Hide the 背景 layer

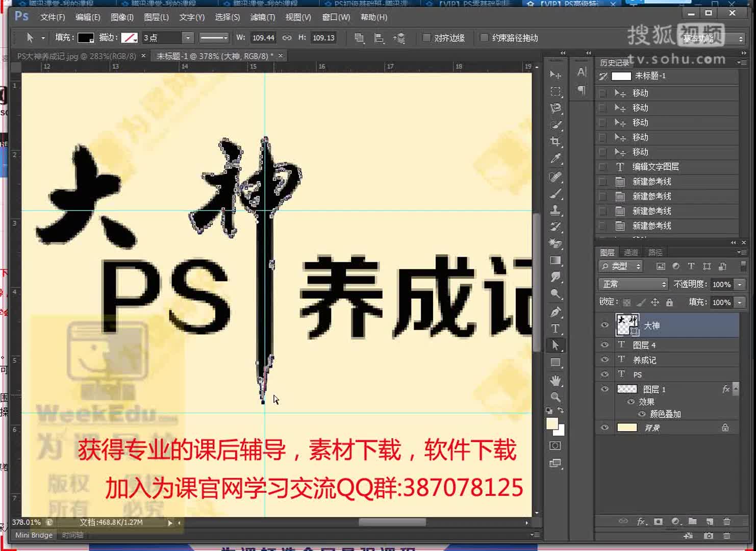[x=605, y=428]
